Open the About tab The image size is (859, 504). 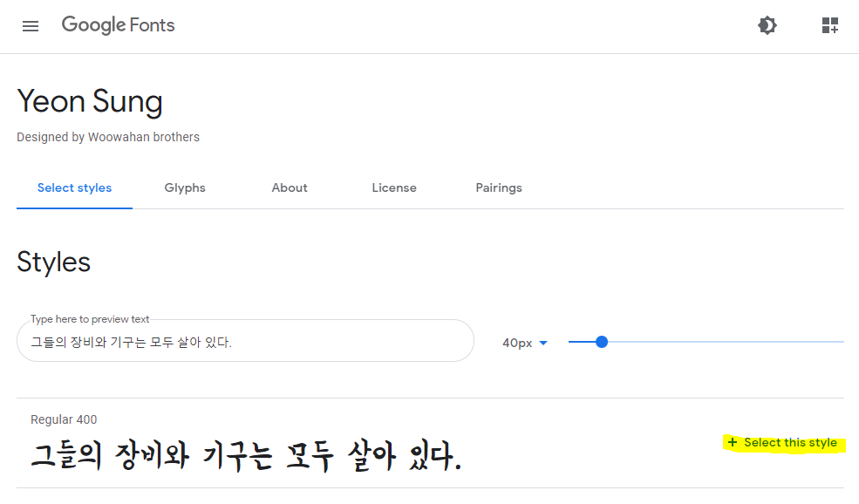[x=290, y=187]
